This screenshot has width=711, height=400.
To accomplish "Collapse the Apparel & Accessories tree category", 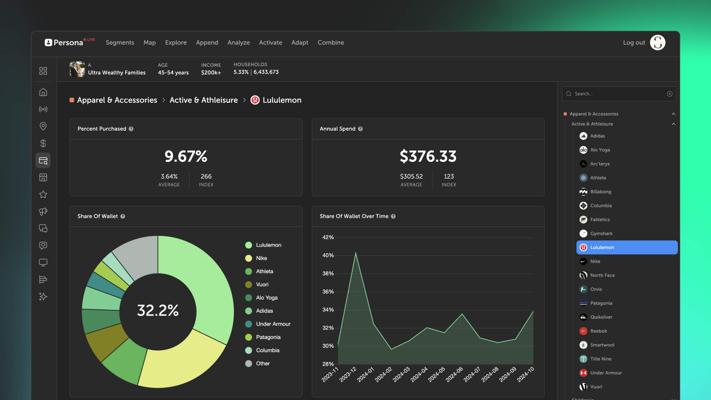I will click(673, 114).
